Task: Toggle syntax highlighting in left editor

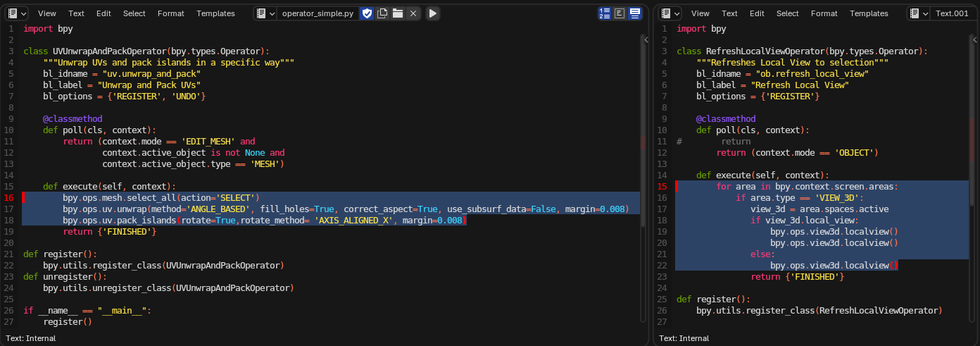Action: coord(635,13)
